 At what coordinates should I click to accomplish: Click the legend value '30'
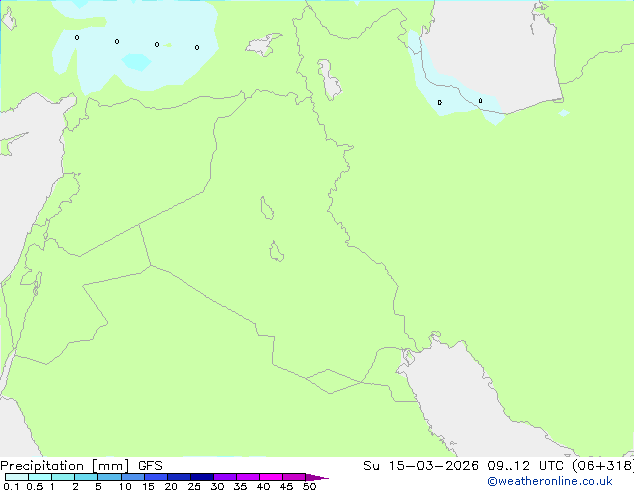[217, 486]
